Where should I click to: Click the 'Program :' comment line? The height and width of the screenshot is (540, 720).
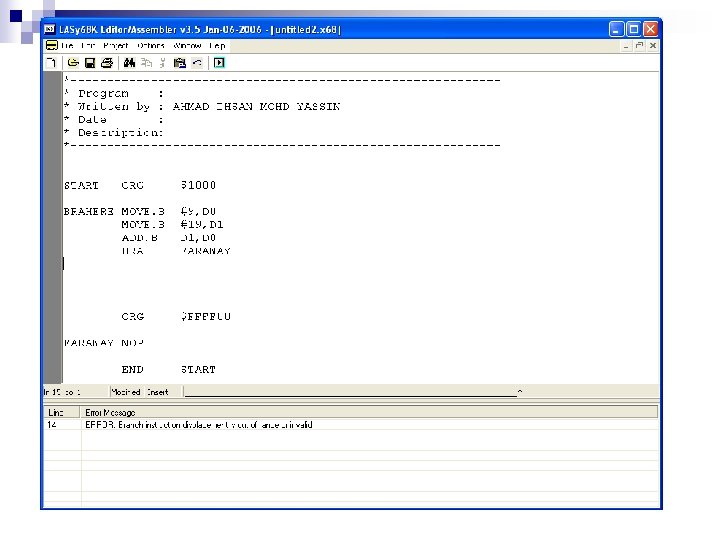click(x=114, y=93)
